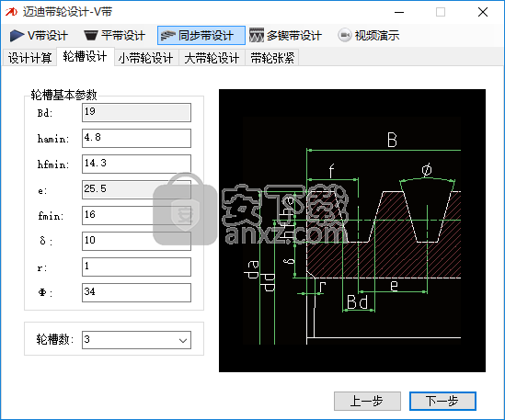Open the V带设计 toolbar label

click(x=47, y=36)
